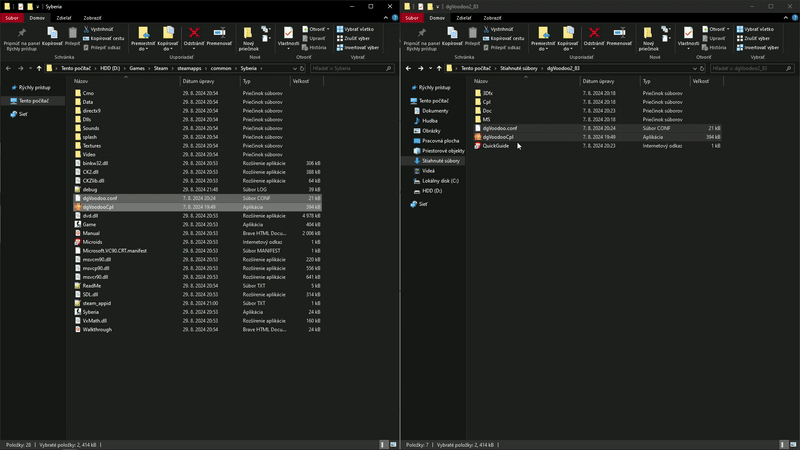
Task: Click Refresh icon in Syberia address bar
Action: pyautogui.click(x=302, y=68)
